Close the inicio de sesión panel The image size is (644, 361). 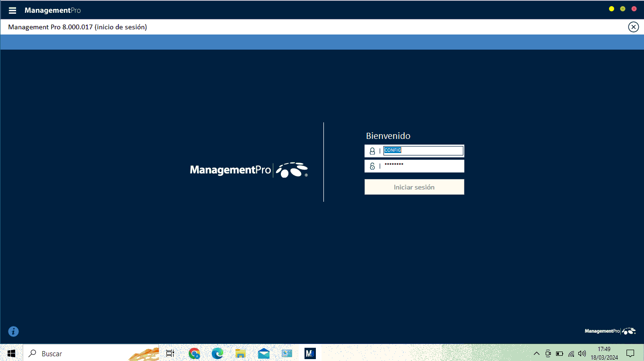(633, 27)
